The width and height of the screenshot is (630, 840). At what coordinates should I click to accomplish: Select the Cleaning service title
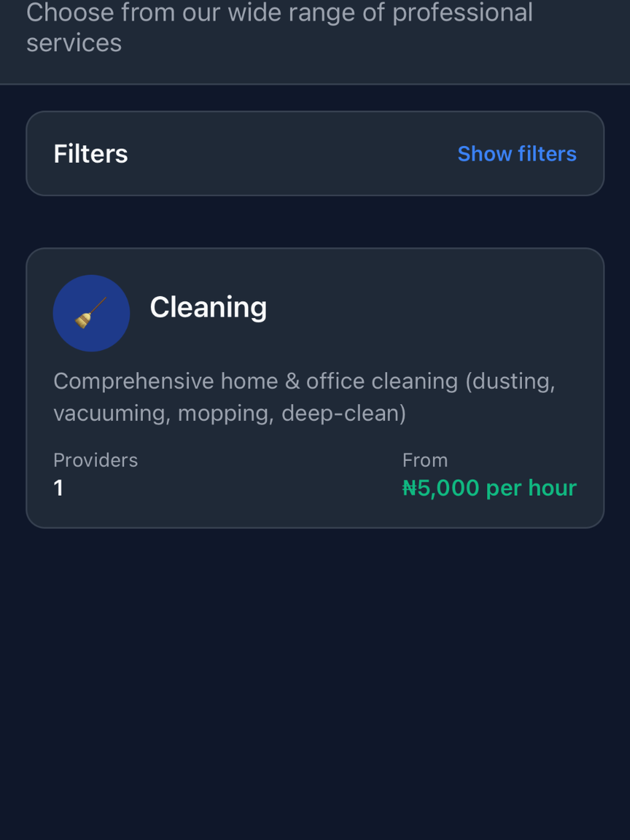pyautogui.click(x=208, y=307)
